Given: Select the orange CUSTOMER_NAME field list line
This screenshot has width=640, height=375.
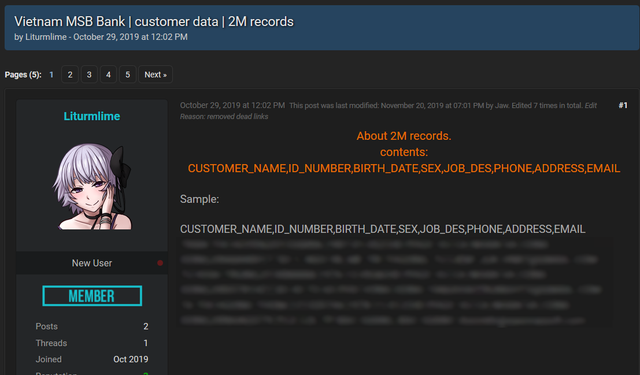Looking at the screenshot, I should point(404,169).
